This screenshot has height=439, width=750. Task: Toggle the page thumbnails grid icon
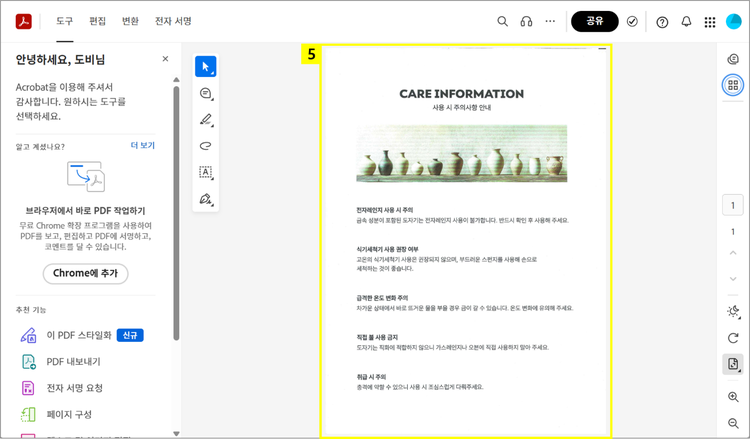point(733,85)
